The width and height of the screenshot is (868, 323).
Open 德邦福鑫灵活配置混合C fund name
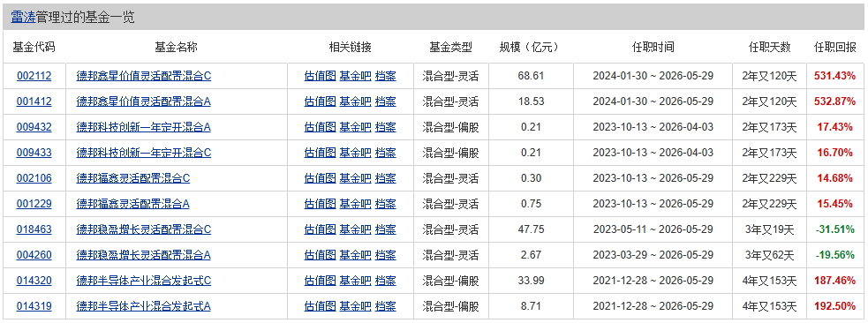click(x=132, y=178)
